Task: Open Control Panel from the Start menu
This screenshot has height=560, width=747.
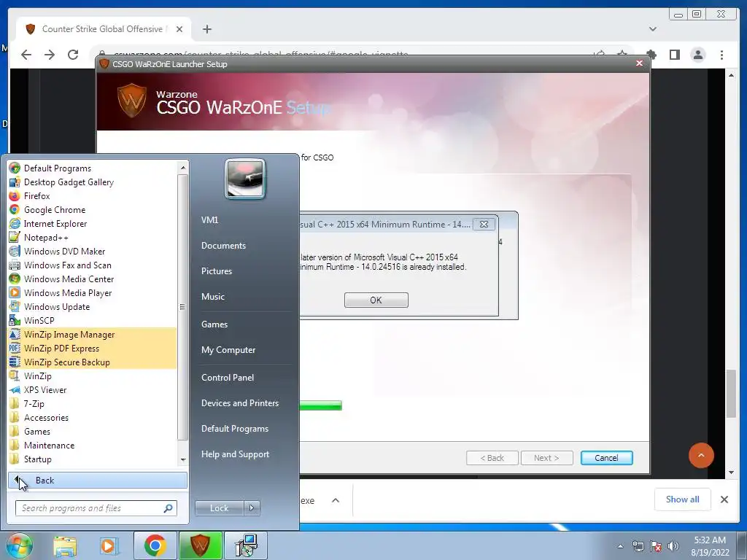Action: pyautogui.click(x=228, y=378)
